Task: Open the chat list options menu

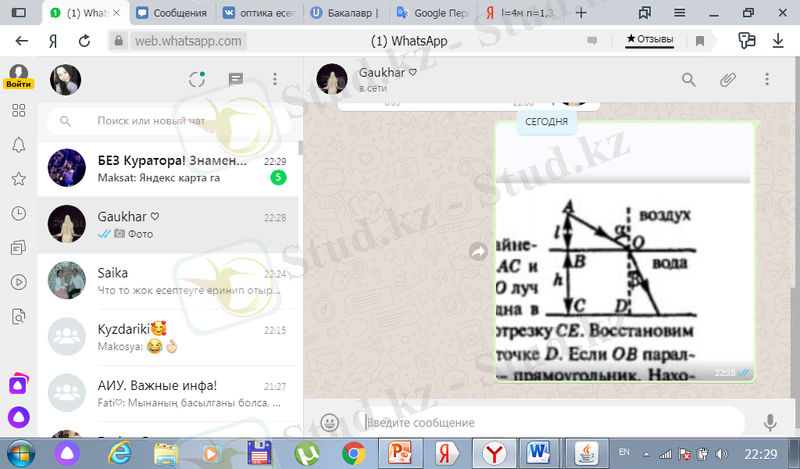Action: 274,79
